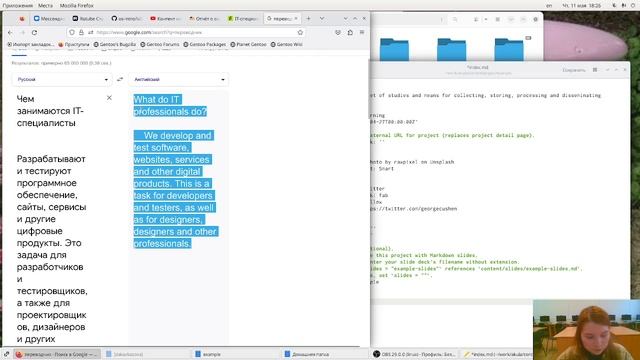Open Firefox extensions puzzle icon
Image resolution: width=640 pixels, height=360 pixels.
[350, 32]
